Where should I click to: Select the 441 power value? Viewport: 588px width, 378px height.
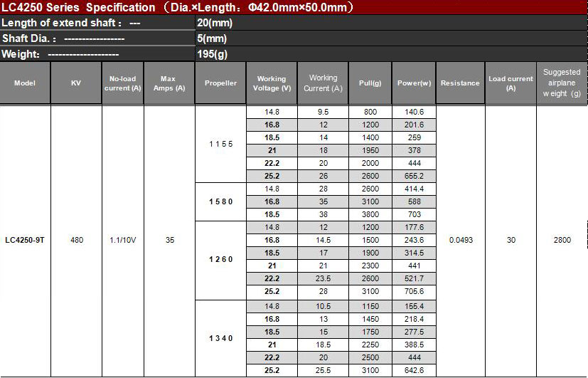tap(414, 266)
